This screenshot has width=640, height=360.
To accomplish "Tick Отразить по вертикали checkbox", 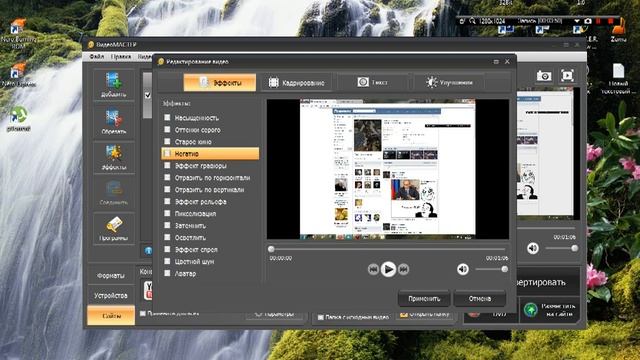I will 167,189.
